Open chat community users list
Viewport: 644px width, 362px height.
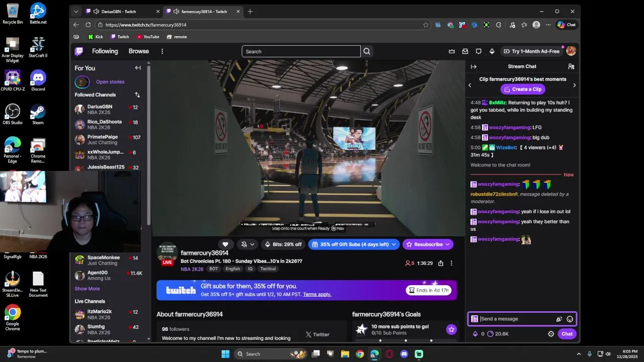pyautogui.click(x=571, y=66)
